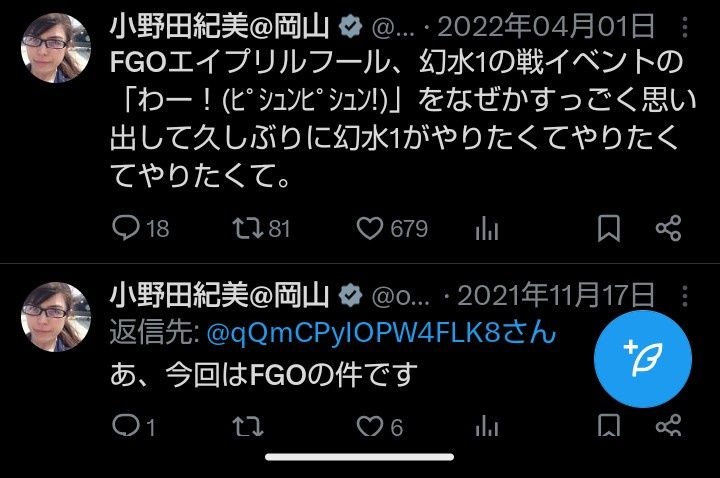The height and width of the screenshot is (478, 720).
Task: Tap the compose new tweet button
Action: tap(642, 359)
